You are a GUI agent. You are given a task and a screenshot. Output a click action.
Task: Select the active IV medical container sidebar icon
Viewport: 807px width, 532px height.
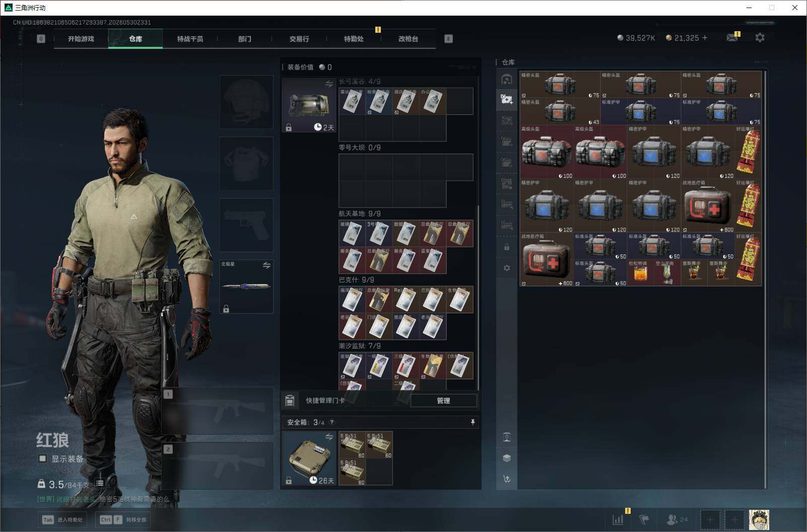point(507,99)
